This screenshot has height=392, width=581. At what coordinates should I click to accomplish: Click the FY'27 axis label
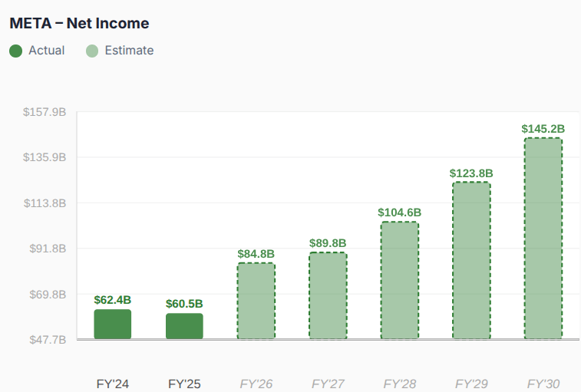pos(328,384)
